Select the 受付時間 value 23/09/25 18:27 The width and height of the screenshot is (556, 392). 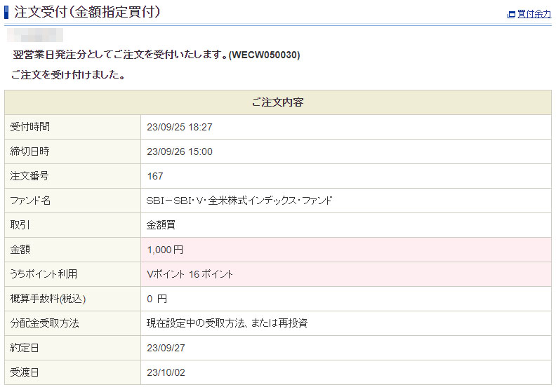(180, 127)
